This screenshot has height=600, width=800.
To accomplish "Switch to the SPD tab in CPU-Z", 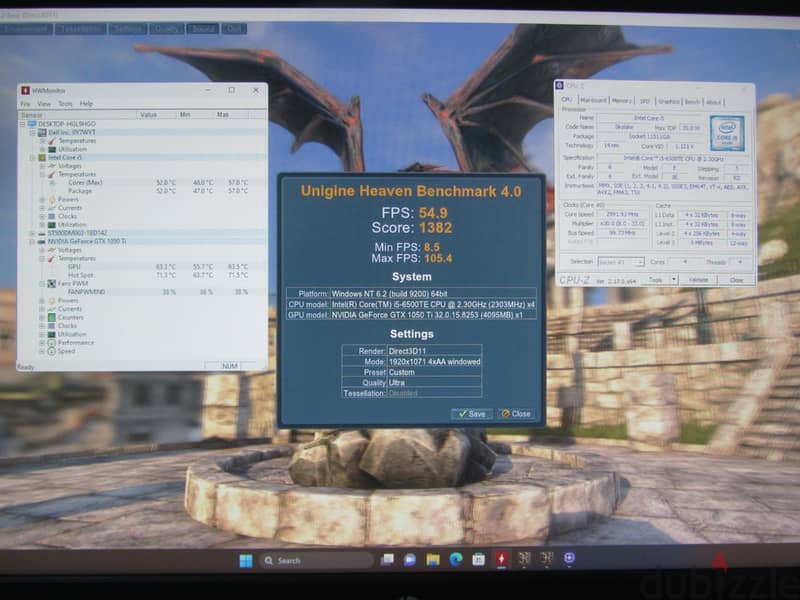I will [x=645, y=101].
